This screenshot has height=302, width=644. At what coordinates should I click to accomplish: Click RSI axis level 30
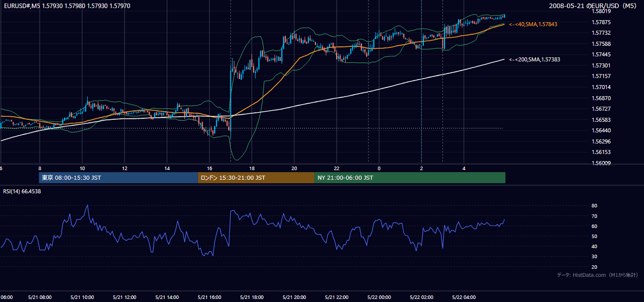click(x=594, y=257)
